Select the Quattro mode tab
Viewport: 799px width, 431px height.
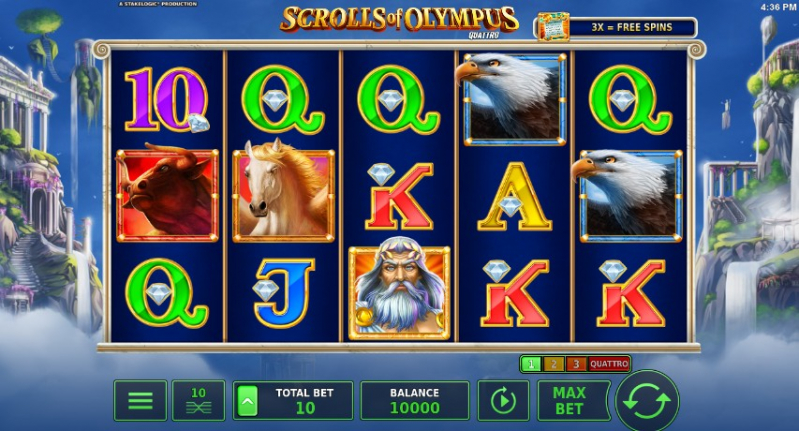[609, 364]
